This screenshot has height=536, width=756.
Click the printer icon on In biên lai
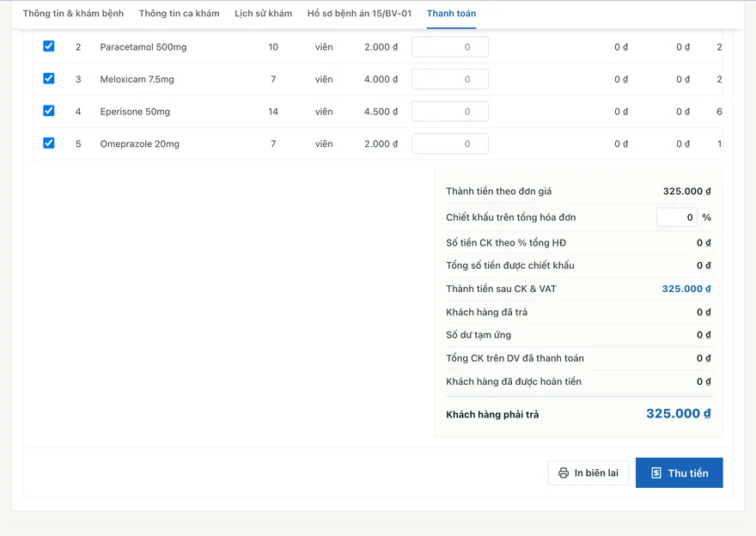(x=564, y=472)
